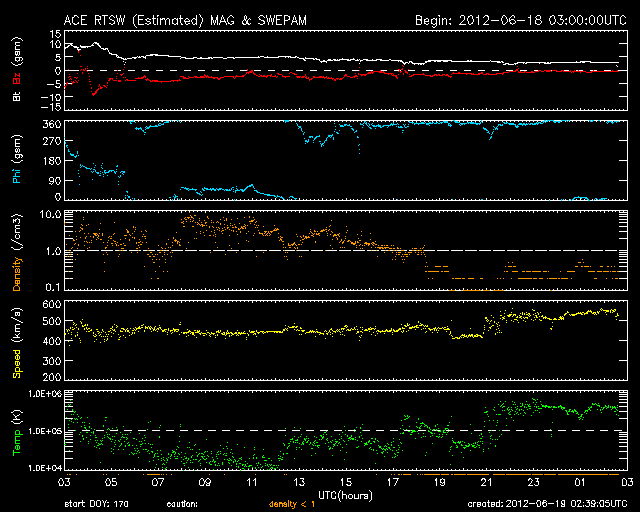Click the 500 tick on the Speed axis
This screenshot has width=640, height=512.
tap(52, 321)
